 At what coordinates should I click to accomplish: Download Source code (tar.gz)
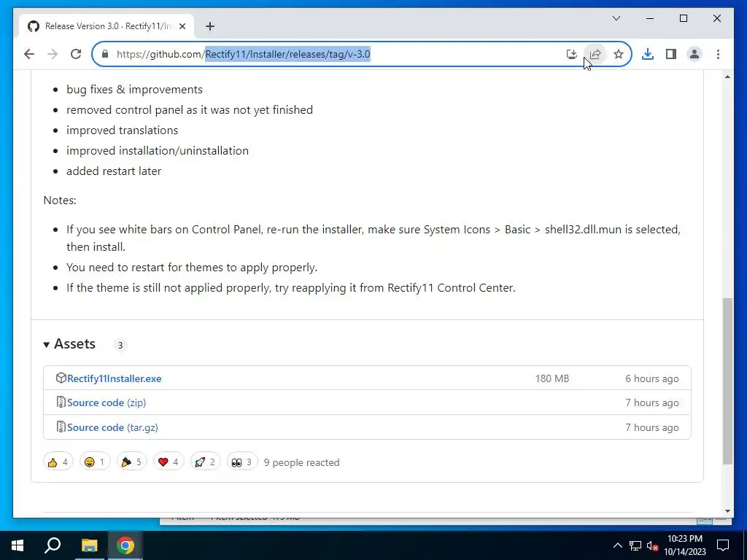coord(112,427)
